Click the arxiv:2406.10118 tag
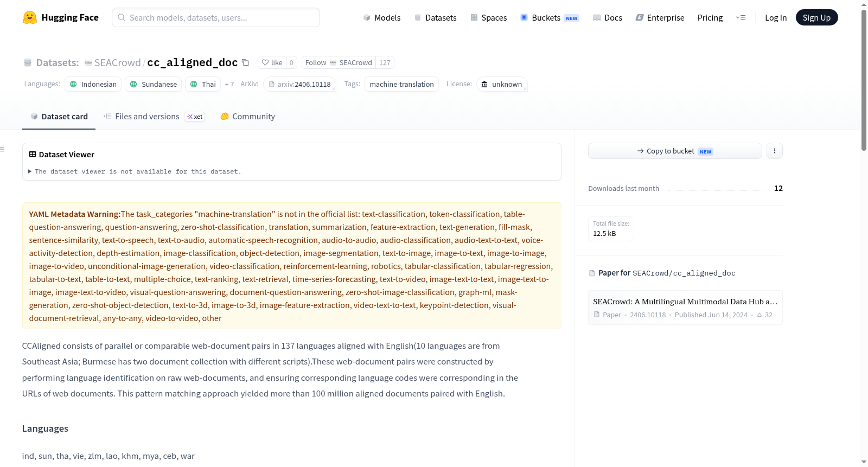The width and height of the screenshot is (868, 467). point(299,84)
